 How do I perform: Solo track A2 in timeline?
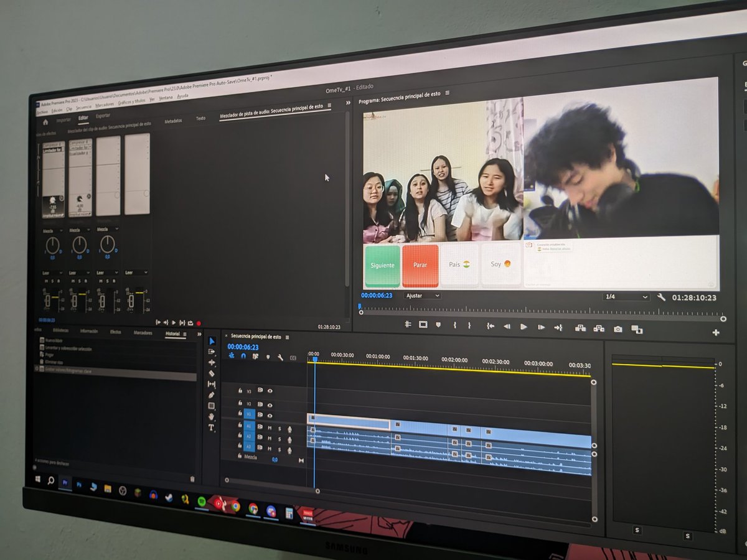[x=280, y=438]
